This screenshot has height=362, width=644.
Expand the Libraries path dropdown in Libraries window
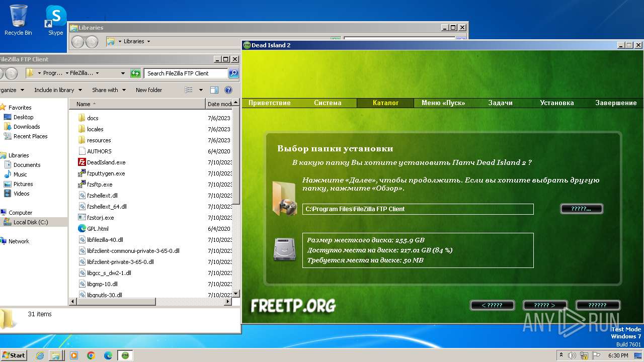pos(148,42)
